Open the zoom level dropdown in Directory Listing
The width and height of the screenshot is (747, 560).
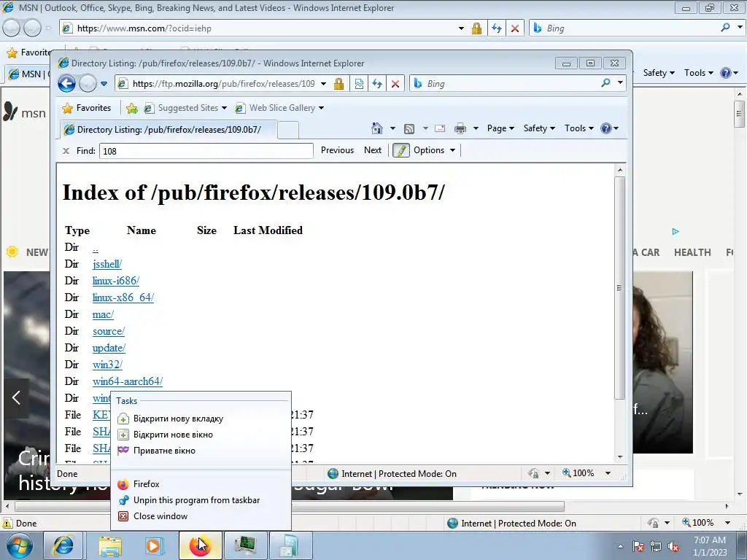click(x=608, y=473)
